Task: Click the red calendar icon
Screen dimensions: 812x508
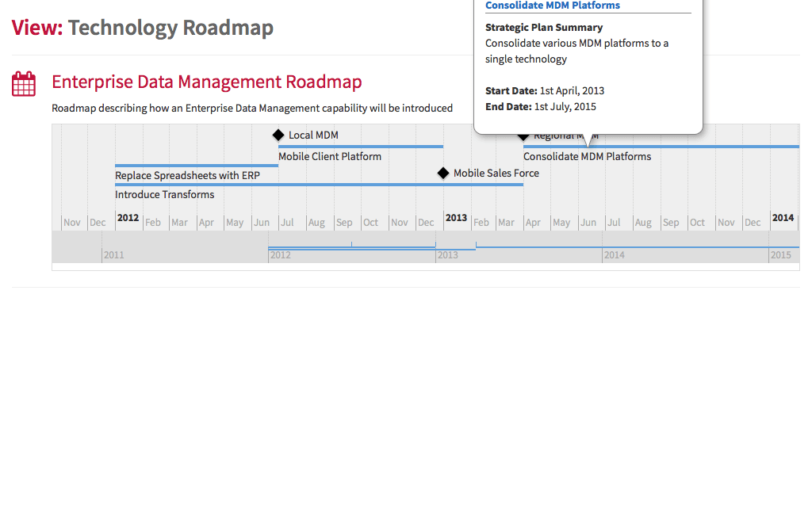Action: (x=24, y=84)
